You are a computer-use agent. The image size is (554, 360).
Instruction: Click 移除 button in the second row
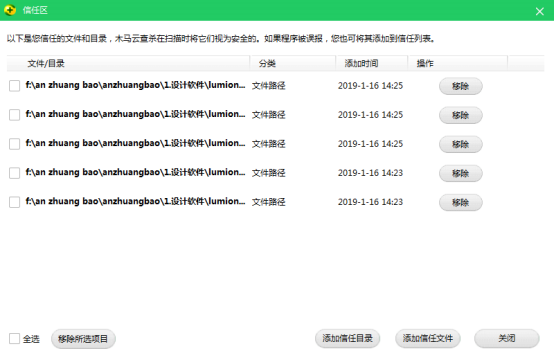[x=461, y=115]
